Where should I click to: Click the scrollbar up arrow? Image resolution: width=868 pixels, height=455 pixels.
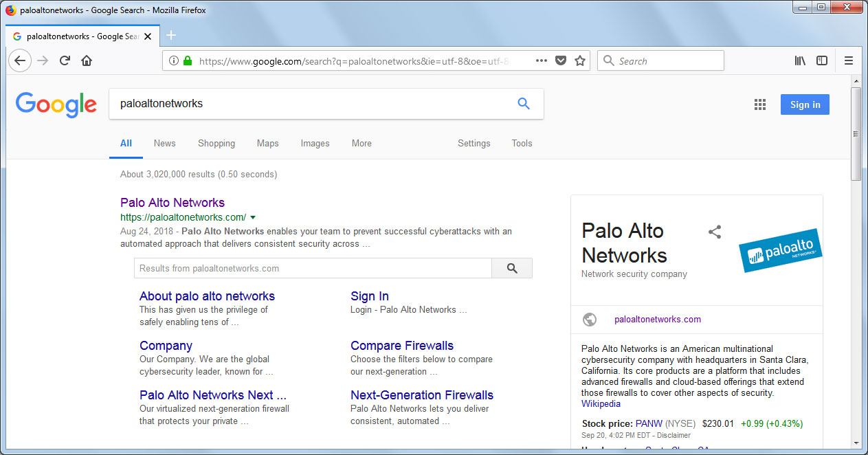coord(856,80)
